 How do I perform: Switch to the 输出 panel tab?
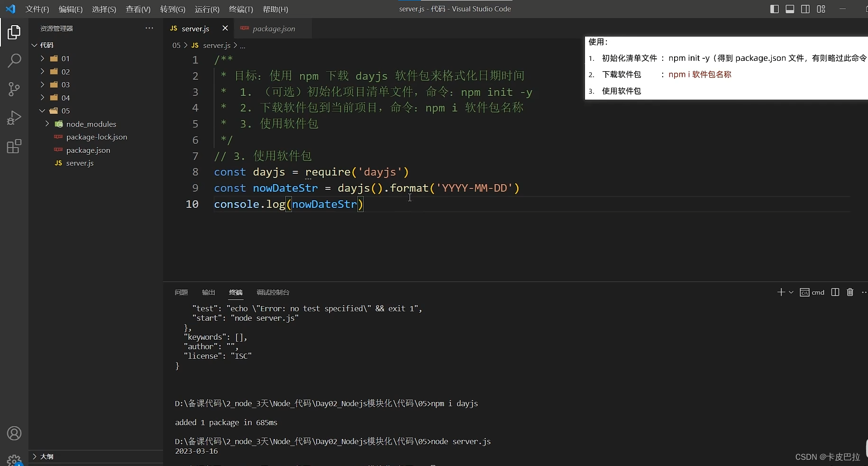(x=209, y=292)
